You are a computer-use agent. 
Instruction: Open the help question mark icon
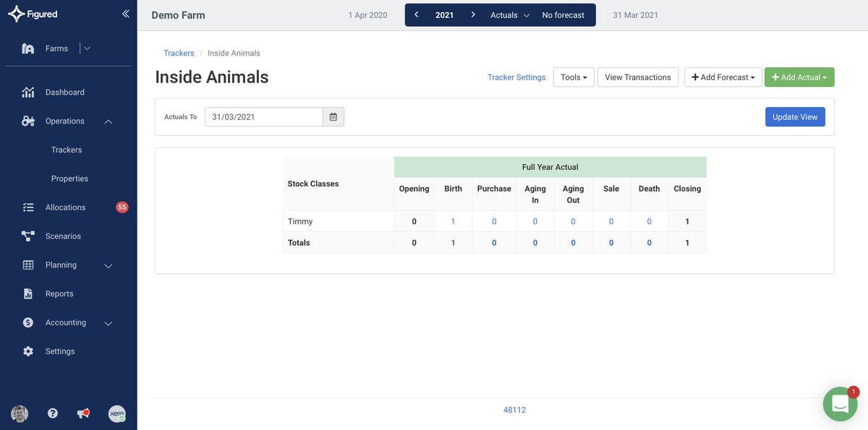[x=53, y=413]
